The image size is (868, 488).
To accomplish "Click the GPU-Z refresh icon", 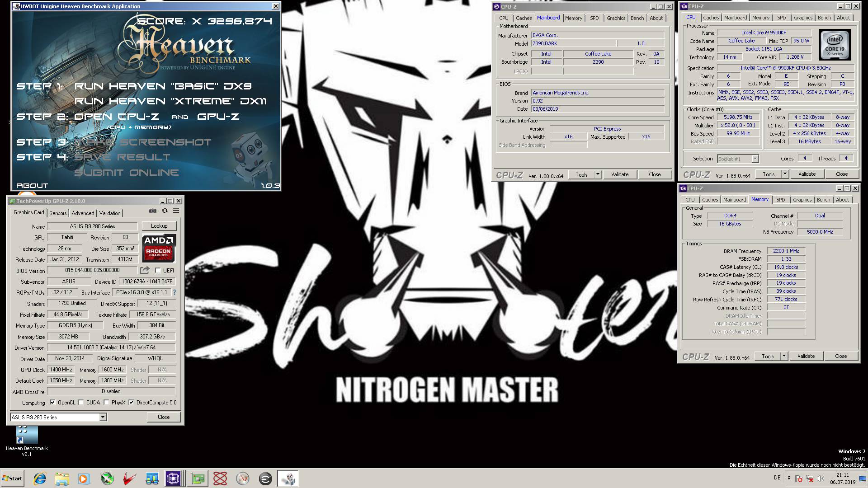I will 165,211.
